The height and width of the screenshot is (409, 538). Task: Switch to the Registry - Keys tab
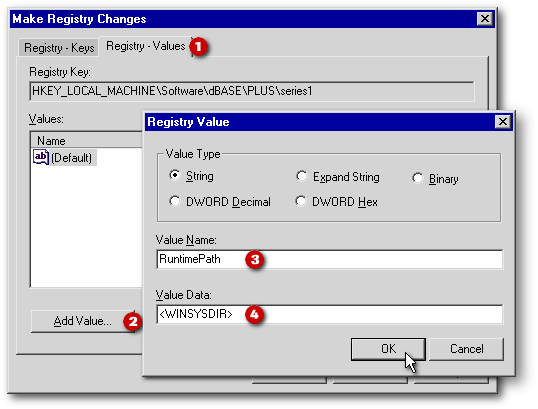(x=59, y=48)
